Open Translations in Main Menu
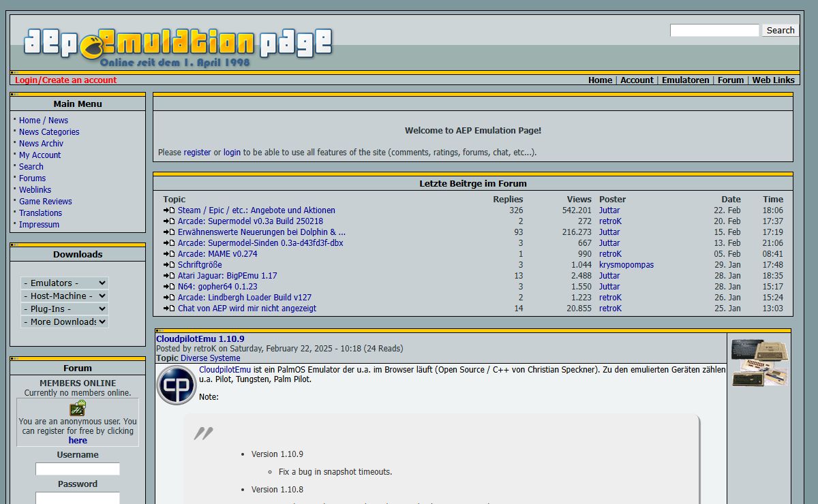The height and width of the screenshot is (504, 818). tap(40, 213)
